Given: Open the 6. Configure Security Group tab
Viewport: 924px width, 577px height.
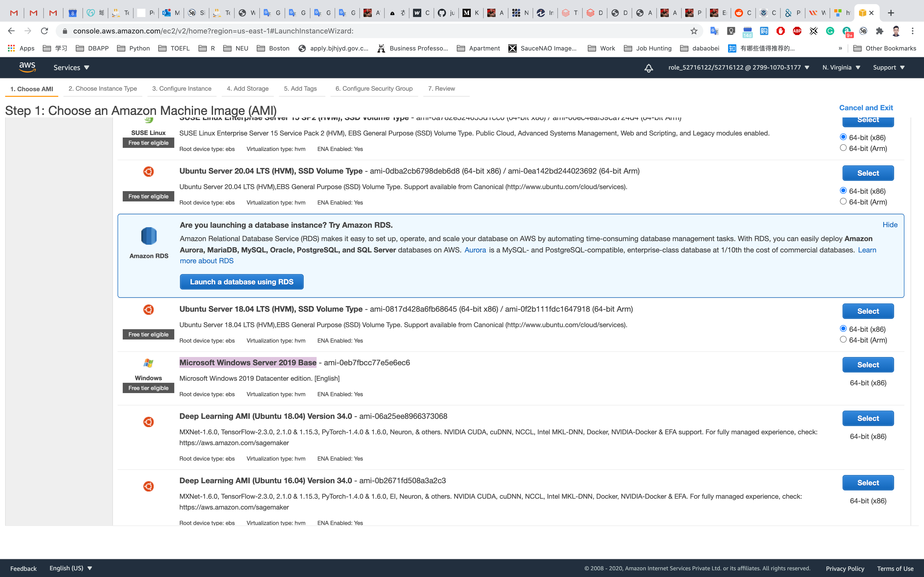Looking at the screenshot, I should tap(374, 89).
